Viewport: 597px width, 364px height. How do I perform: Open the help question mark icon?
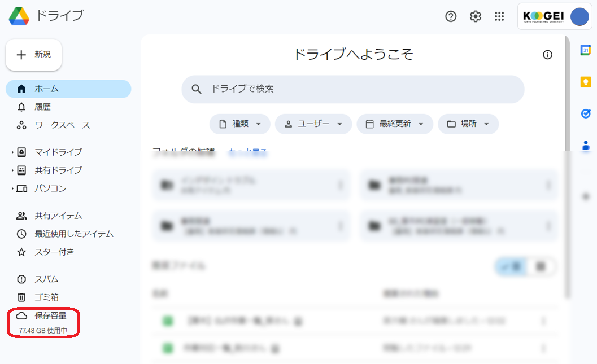click(451, 16)
